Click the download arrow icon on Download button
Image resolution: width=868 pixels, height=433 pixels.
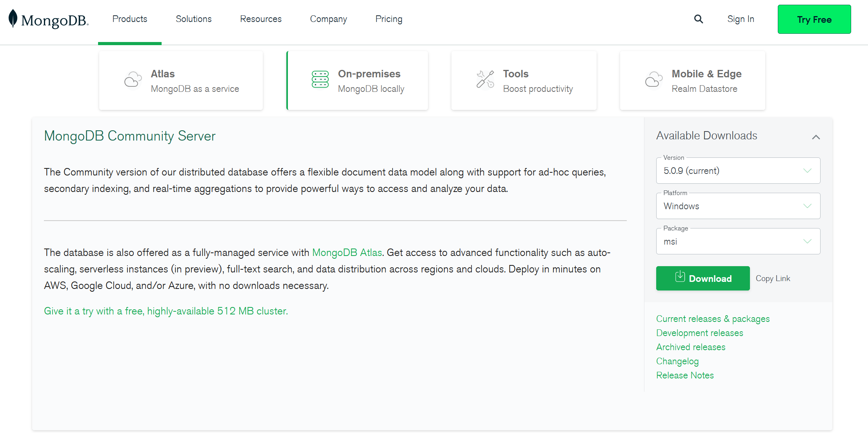click(680, 278)
